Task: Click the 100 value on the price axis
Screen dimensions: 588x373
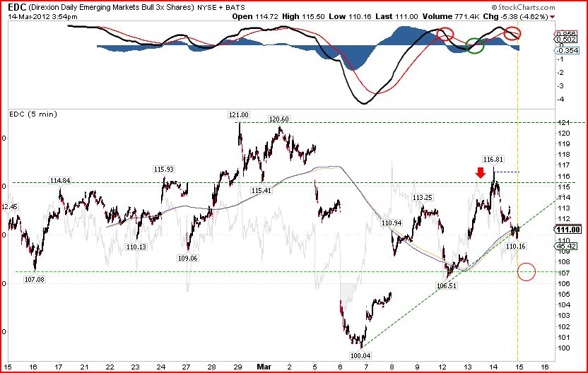Action: (x=564, y=348)
